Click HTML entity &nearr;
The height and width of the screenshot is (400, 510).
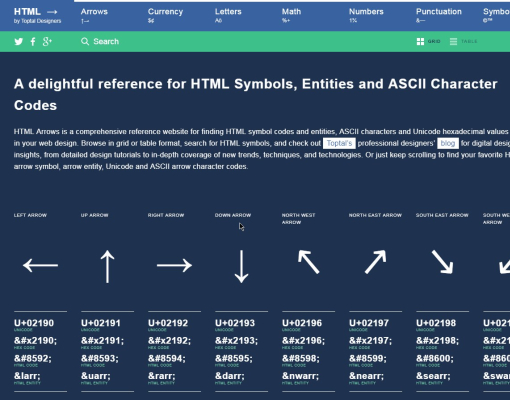(366, 376)
